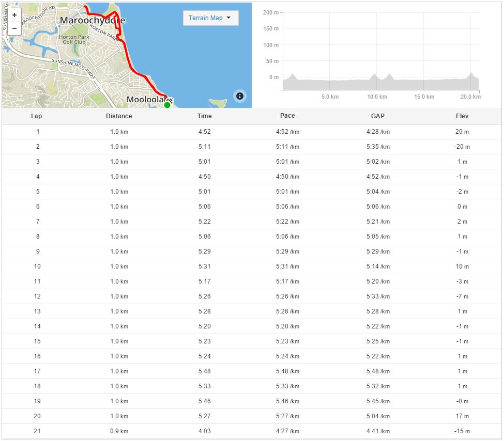Select the Pace column header
504x441 pixels.
(x=287, y=116)
